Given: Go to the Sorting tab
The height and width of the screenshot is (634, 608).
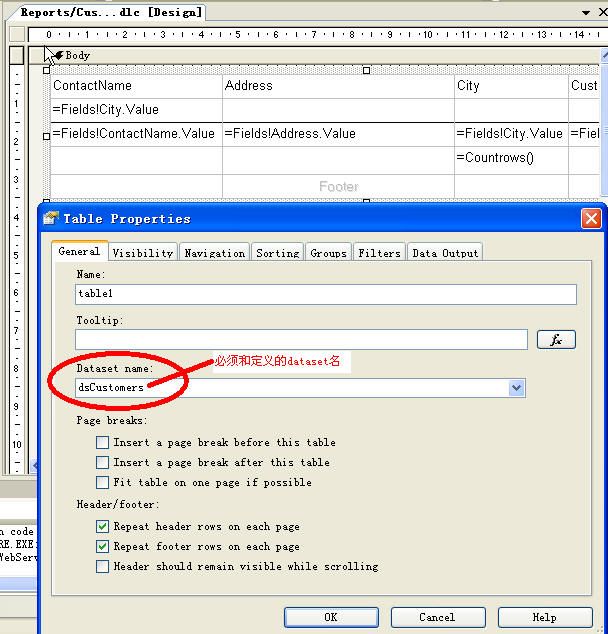Looking at the screenshot, I should (277, 253).
